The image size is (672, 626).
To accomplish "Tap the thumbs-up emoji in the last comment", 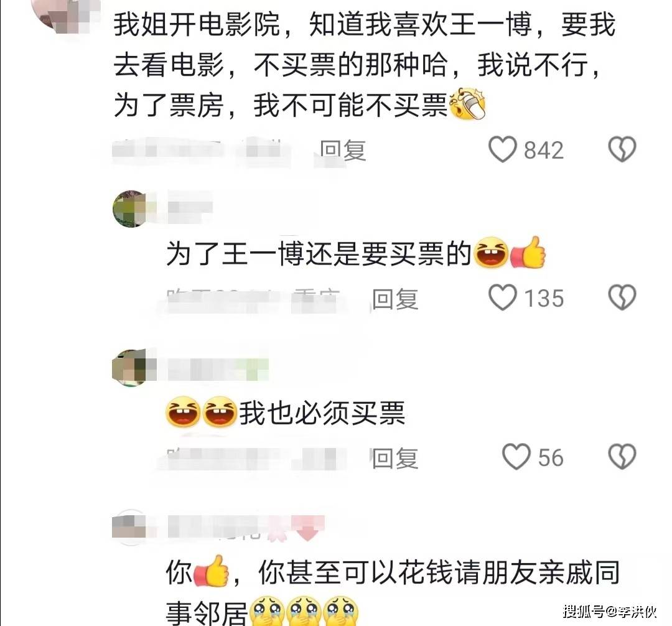I will tap(211, 571).
